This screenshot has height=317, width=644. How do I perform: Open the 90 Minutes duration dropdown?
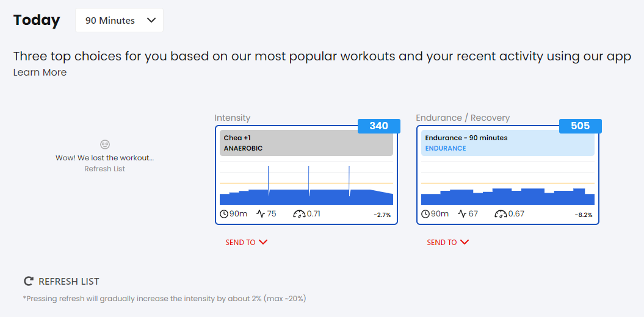(119, 20)
